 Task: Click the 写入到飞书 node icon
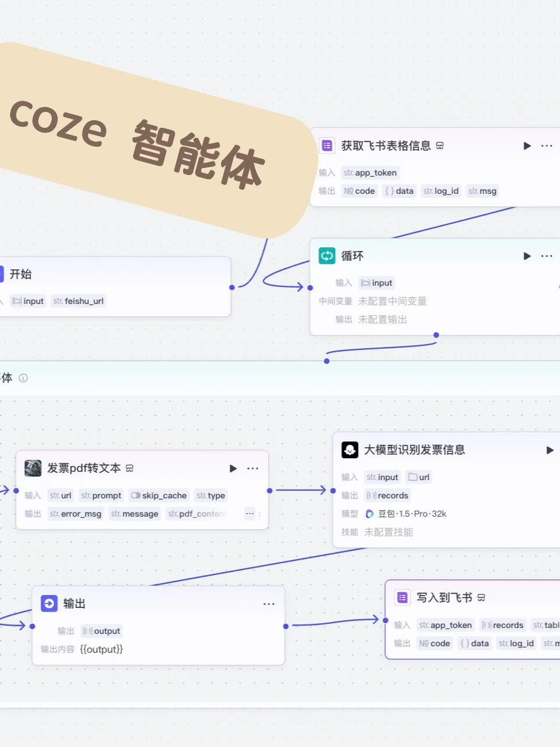[x=402, y=597]
